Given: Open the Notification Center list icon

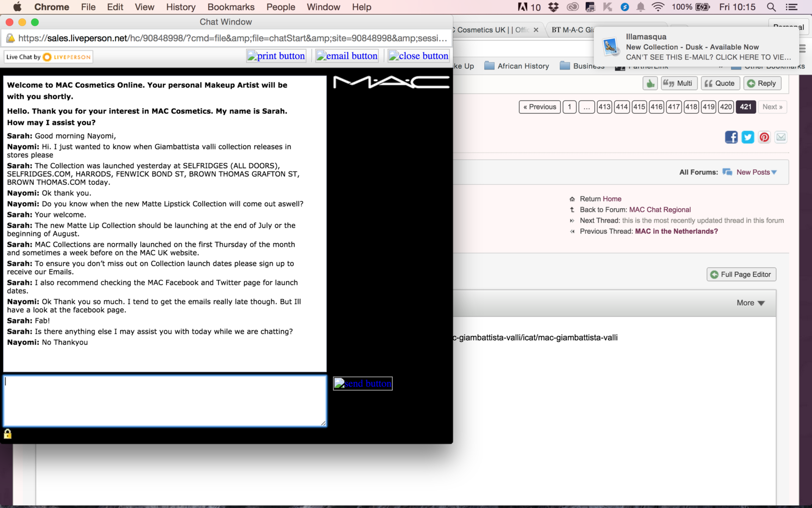Looking at the screenshot, I should click(x=791, y=7).
